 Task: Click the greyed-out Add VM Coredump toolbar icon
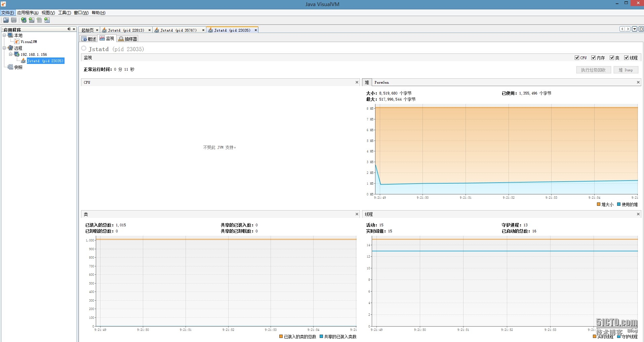[x=39, y=20]
